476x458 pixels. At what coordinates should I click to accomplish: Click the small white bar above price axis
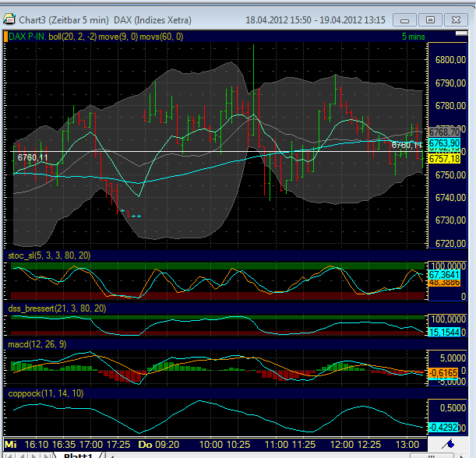click(461, 33)
